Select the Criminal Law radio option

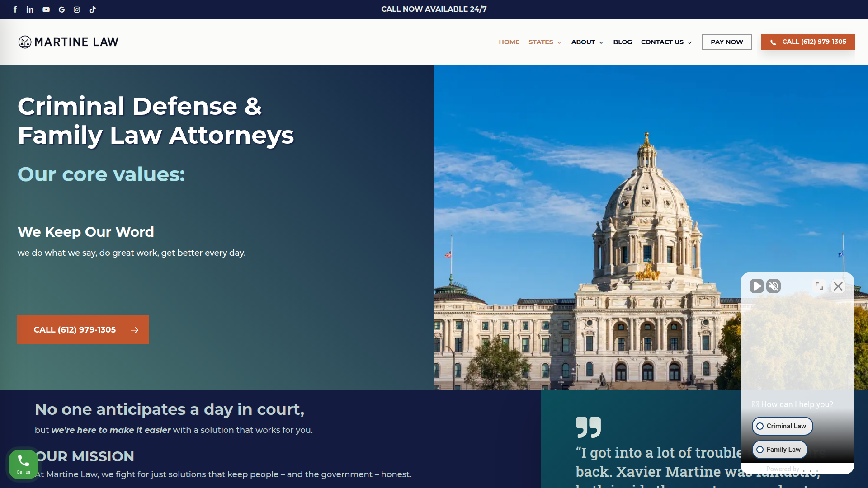(782, 426)
